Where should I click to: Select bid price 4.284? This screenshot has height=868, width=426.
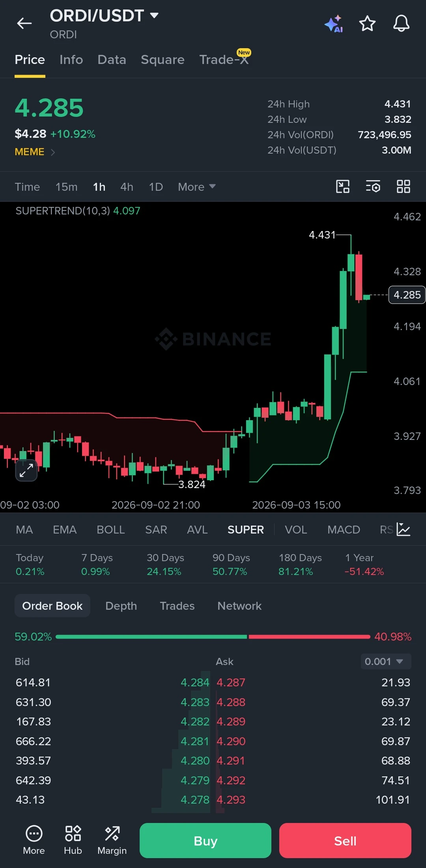pos(195,682)
